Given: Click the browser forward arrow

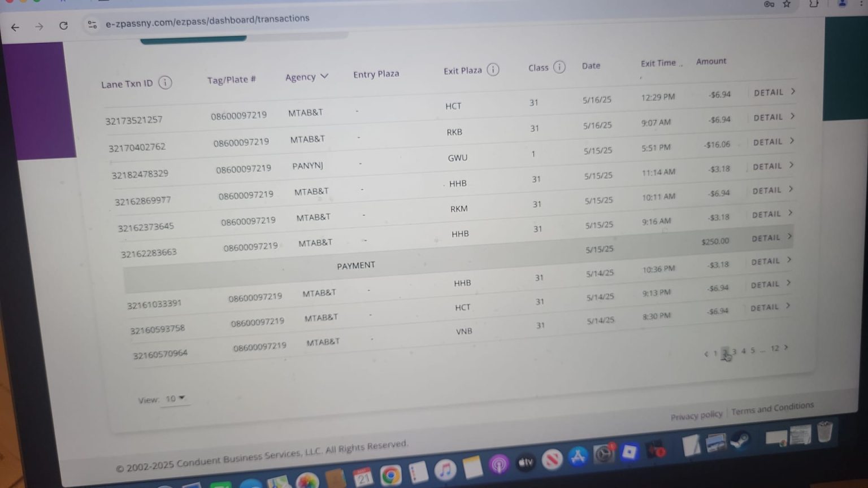Looking at the screenshot, I should (39, 27).
